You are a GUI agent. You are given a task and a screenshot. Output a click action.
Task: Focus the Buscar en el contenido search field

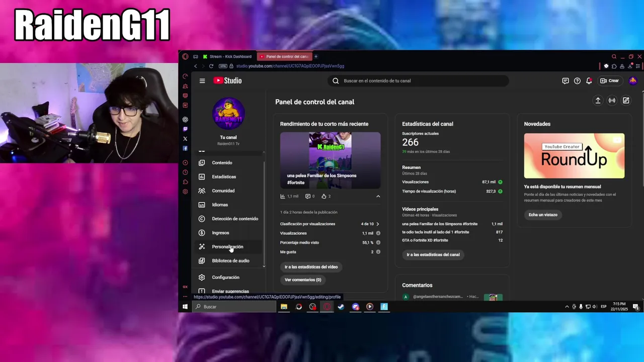click(x=418, y=80)
